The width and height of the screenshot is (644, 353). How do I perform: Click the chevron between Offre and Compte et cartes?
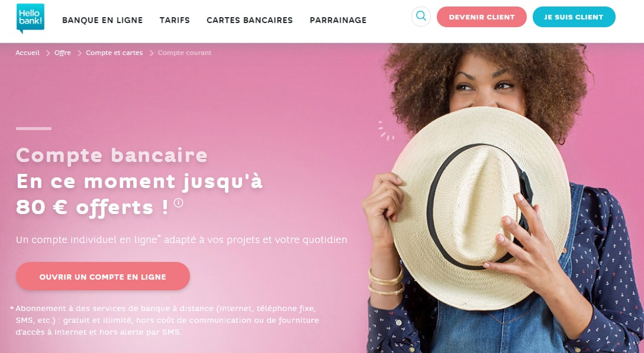point(79,53)
